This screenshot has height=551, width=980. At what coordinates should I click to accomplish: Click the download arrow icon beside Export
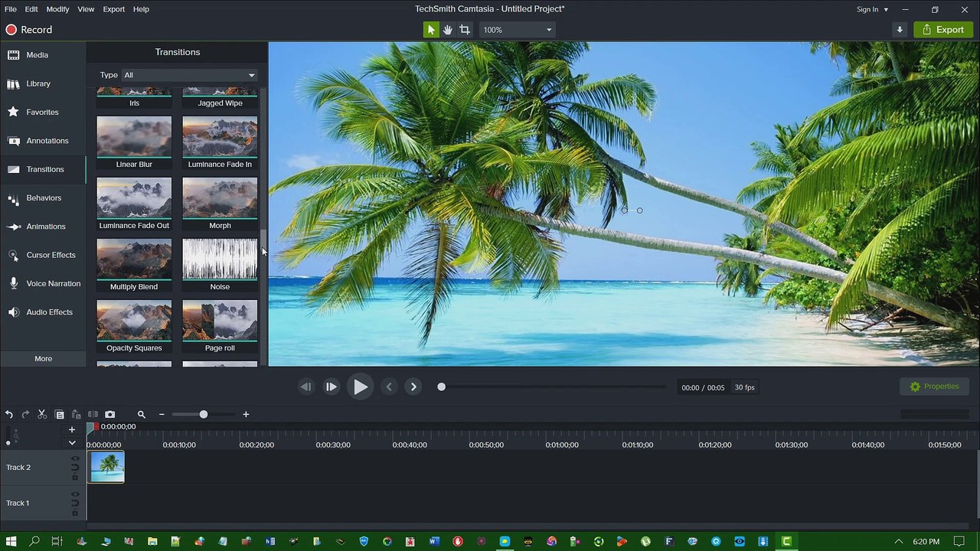(900, 30)
